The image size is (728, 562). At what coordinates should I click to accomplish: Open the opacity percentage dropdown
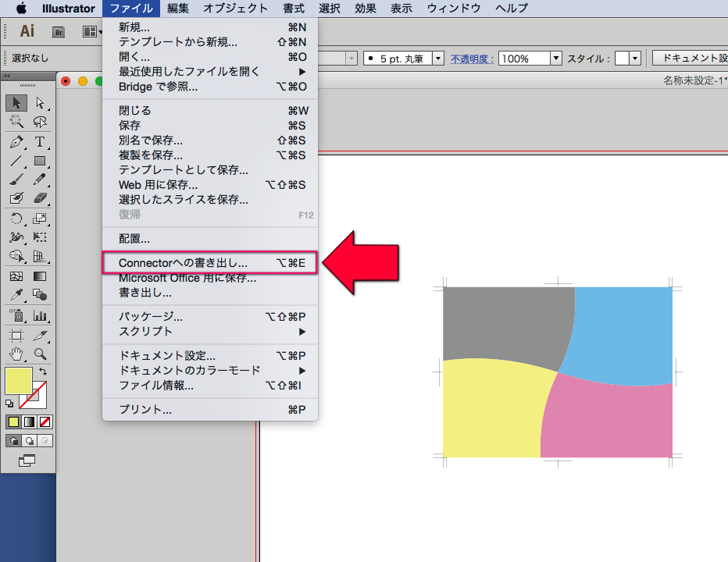tap(556, 59)
